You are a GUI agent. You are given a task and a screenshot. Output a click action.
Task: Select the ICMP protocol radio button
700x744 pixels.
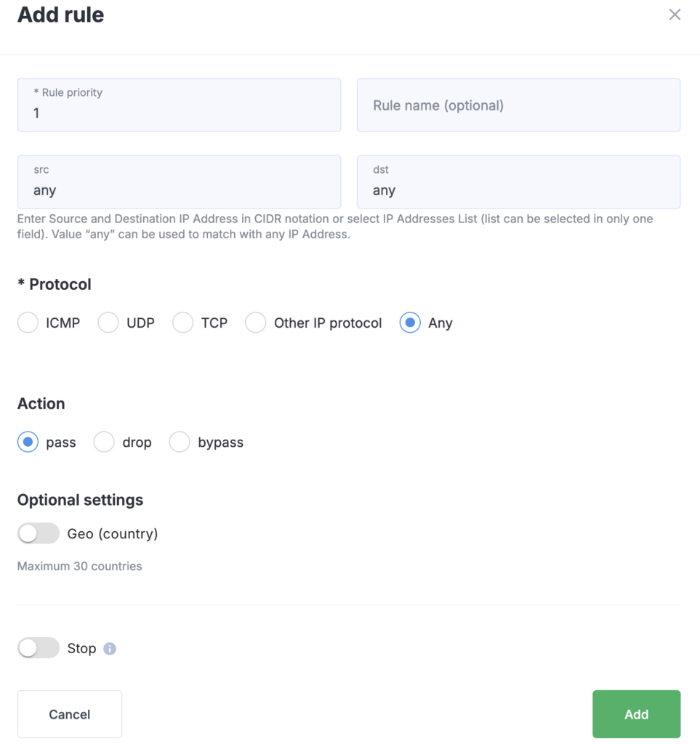[x=28, y=323]
